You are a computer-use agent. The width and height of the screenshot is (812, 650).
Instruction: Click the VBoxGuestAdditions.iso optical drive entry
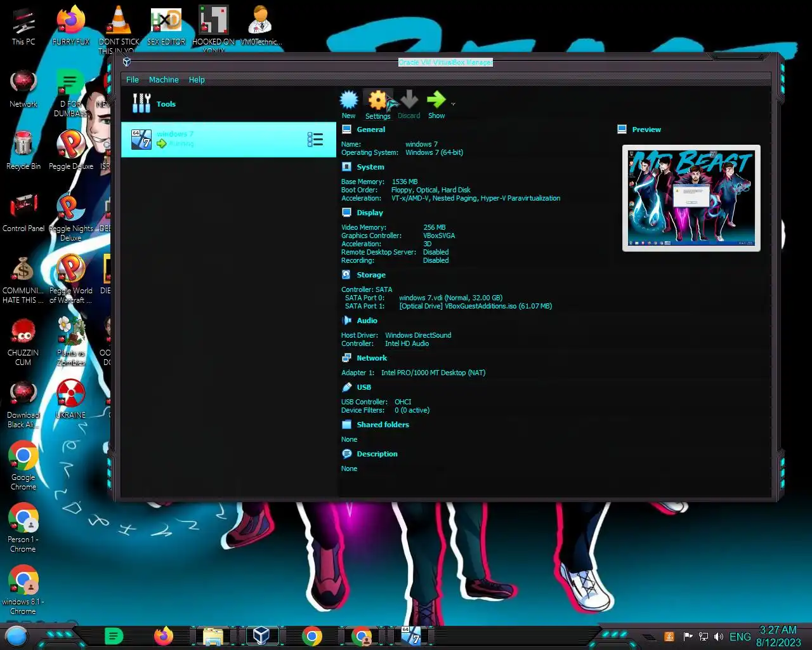[475, 306]
